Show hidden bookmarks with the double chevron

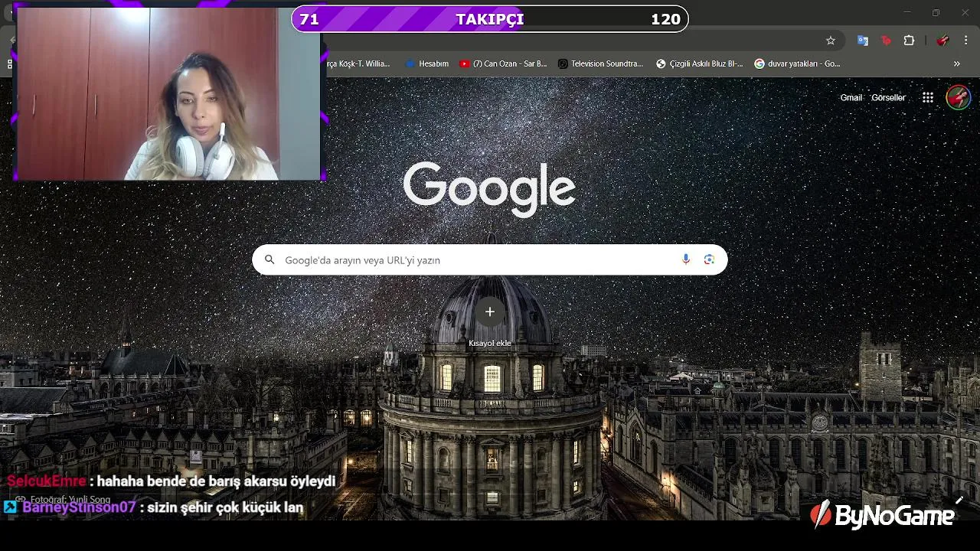[x=956, y=64]
